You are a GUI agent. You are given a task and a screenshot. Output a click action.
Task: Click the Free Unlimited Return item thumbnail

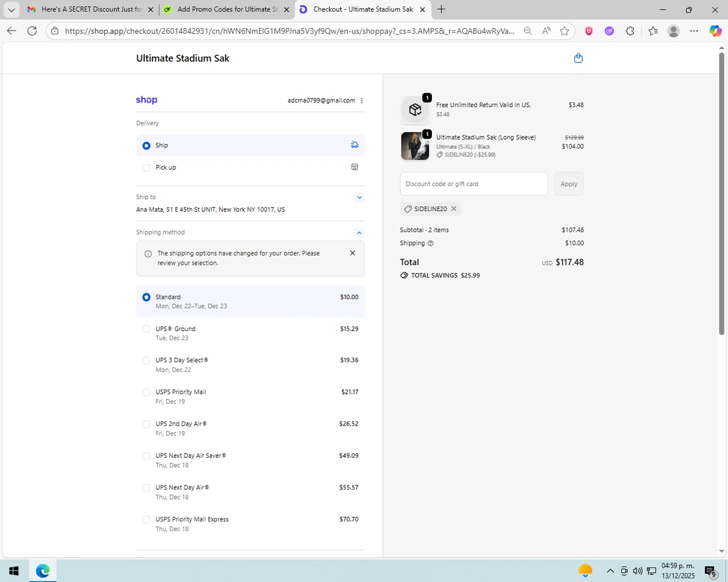[x=415, y=110]
